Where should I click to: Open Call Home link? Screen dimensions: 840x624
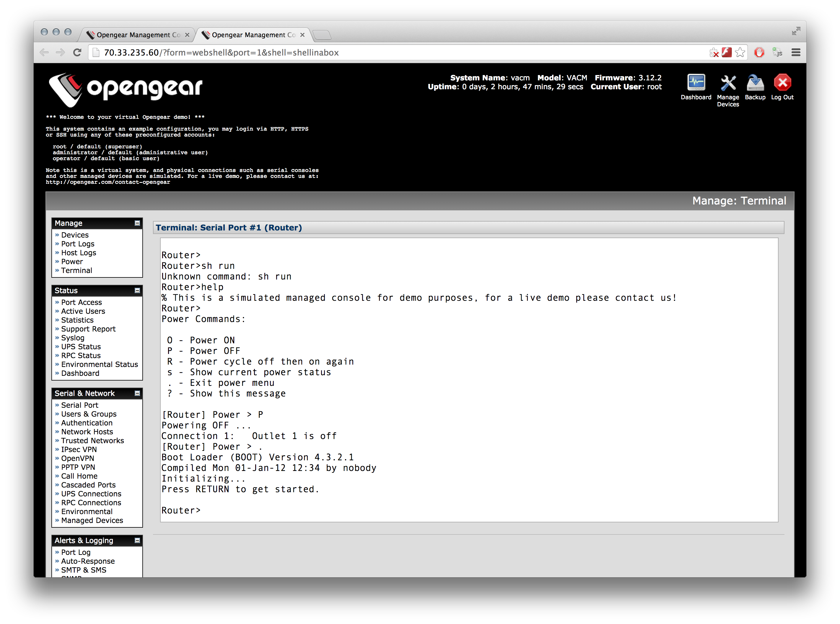(79, 476)
